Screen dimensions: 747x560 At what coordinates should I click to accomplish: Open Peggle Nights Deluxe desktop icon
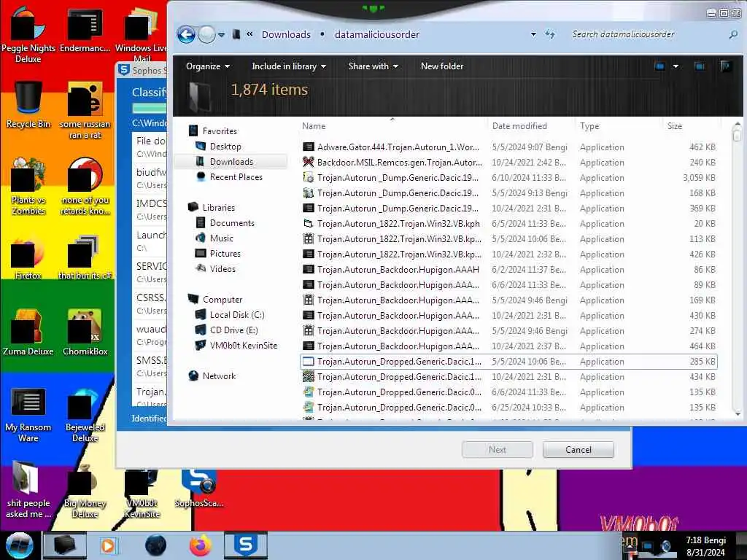click(28, 36)
